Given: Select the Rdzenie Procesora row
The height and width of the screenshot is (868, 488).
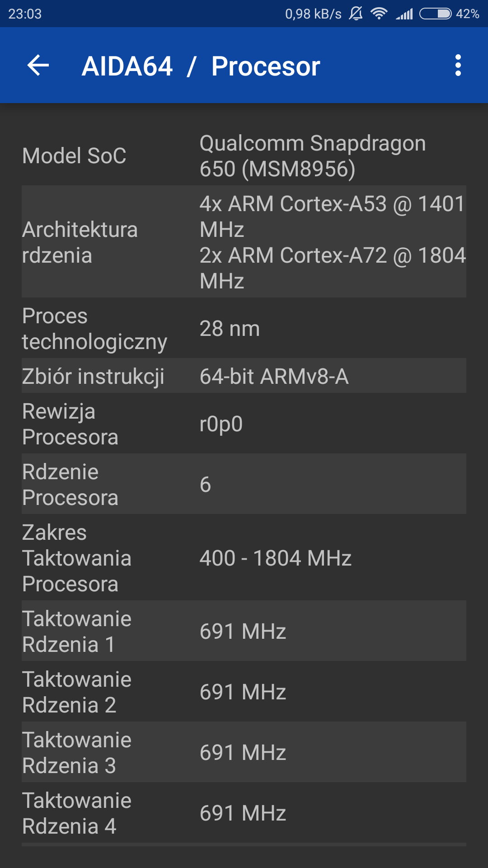Looking at the screenshot, I should (x=244, y=484).
